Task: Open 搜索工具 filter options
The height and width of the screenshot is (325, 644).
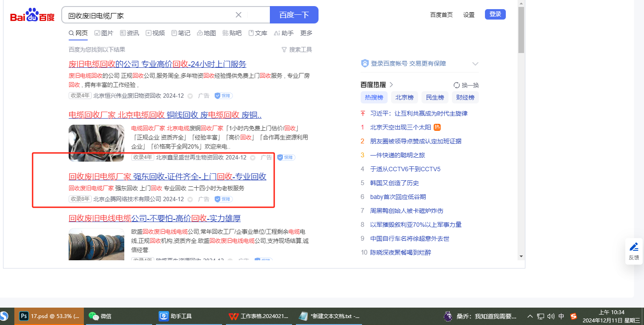Action: pyautogui.click(x=297, y=50)
